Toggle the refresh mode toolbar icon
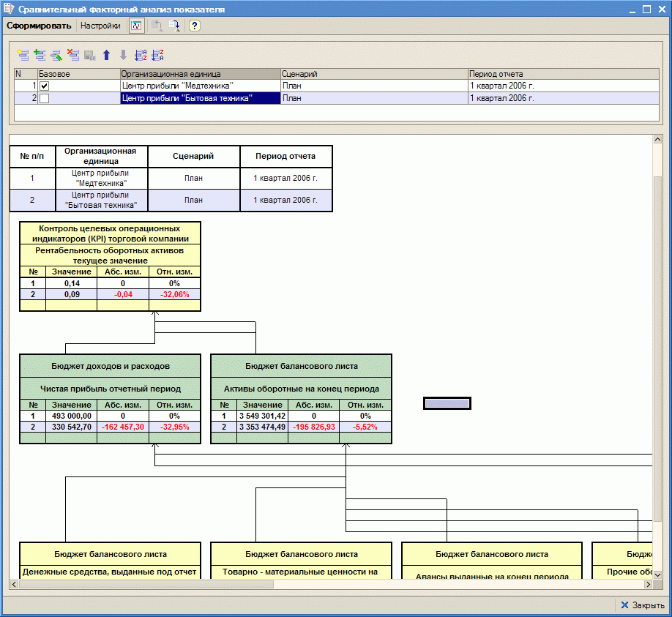The height and width of the screenshot is (617, 672). 137,26
